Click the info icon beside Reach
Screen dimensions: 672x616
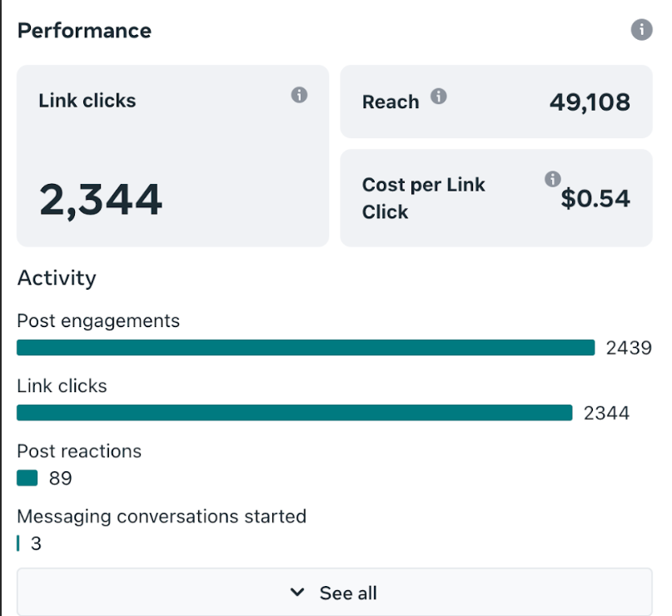(440, 95)
